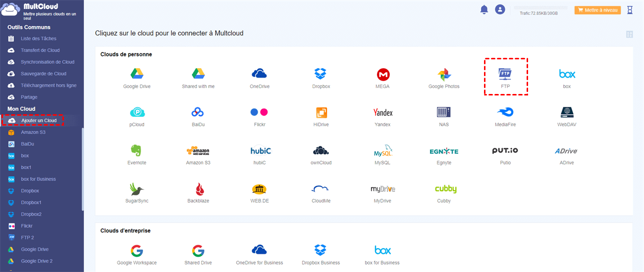Image resolution: width=644 pixels, height=272 pixels.
Task: Click the hourglass icon in header
Action: click(630, 9)
